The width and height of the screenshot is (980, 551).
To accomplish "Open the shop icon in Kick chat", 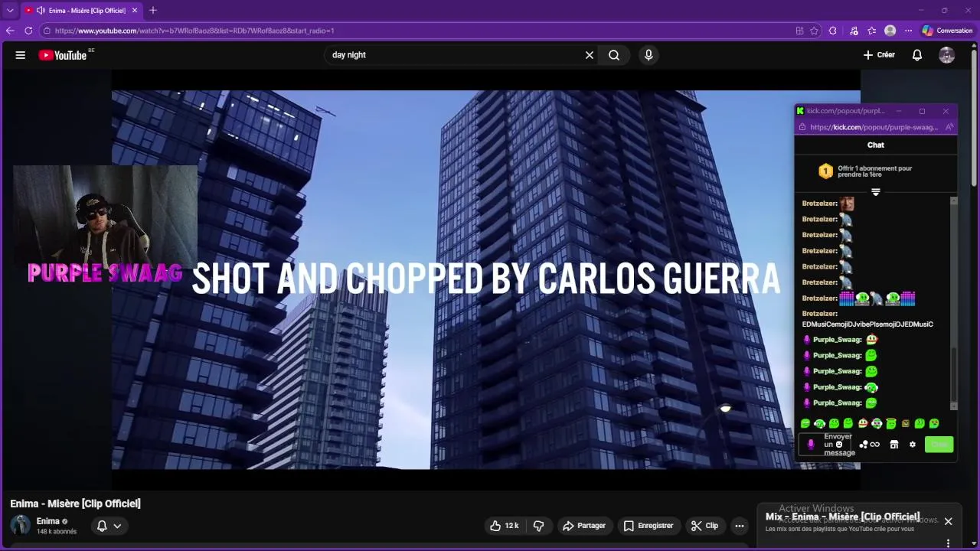I will click(x=893, y=445).
